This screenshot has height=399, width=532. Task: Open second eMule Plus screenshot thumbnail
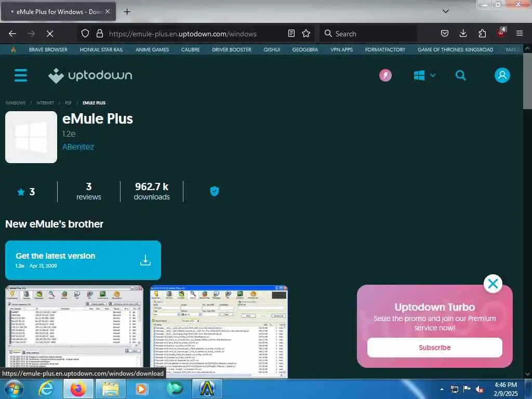click(x=219, y=331)
